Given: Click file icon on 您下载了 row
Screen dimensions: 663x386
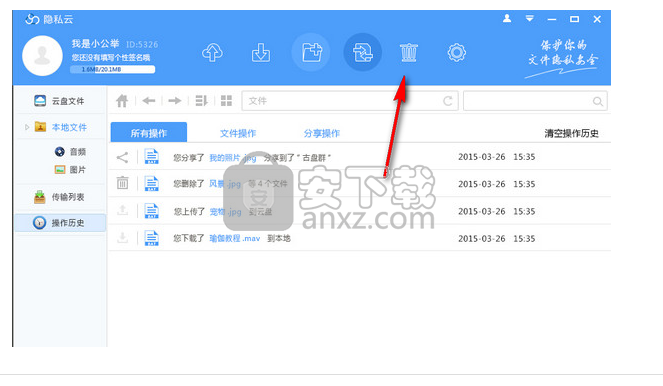Looking at the screenshot, I should pyautogui.click(x=151, y=238).
